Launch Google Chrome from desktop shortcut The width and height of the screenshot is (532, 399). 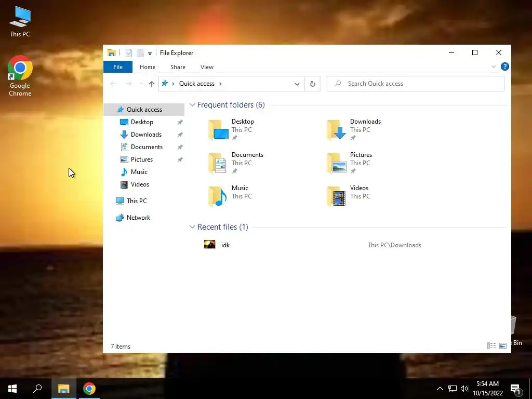pyautogui.click(x=20, y=76)
